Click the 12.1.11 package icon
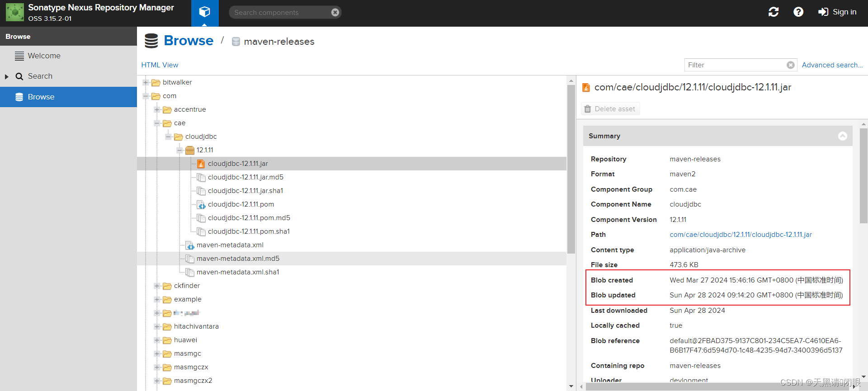 coord(190,150)
